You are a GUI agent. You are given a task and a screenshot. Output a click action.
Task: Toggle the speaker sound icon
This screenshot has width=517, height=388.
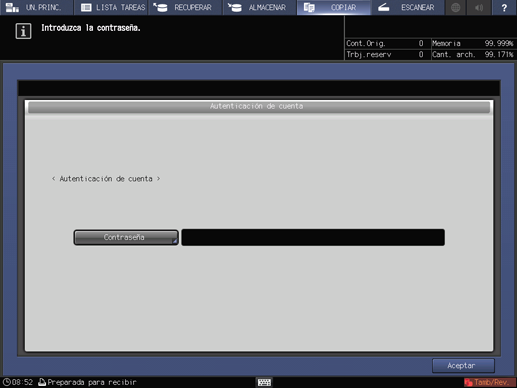click(x=479, y=7)
